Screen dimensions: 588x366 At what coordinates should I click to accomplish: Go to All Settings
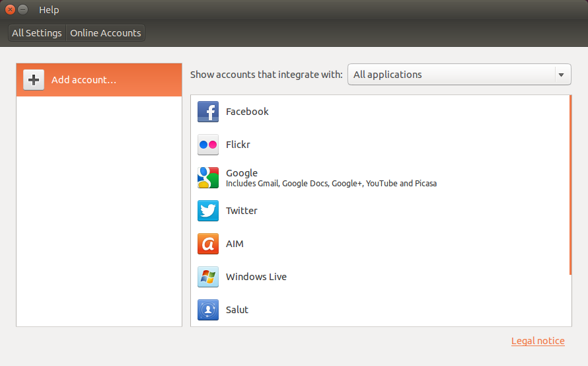click(37, 33)
